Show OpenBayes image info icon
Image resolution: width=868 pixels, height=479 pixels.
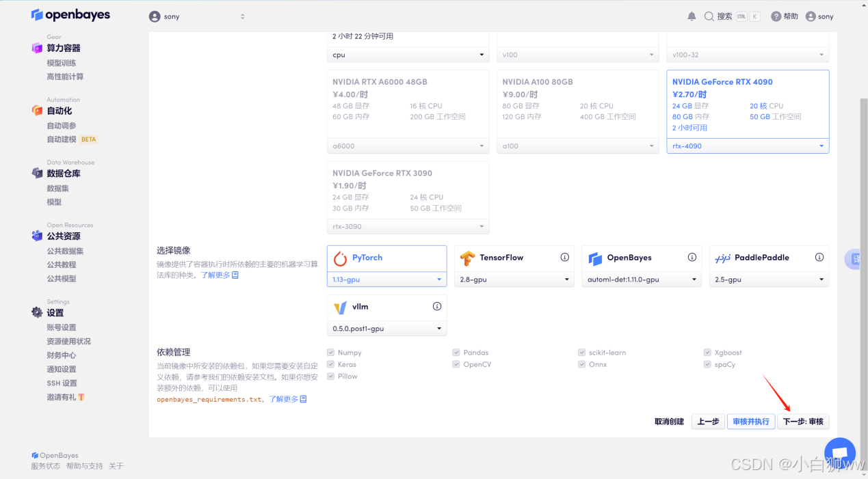point(692,258)
